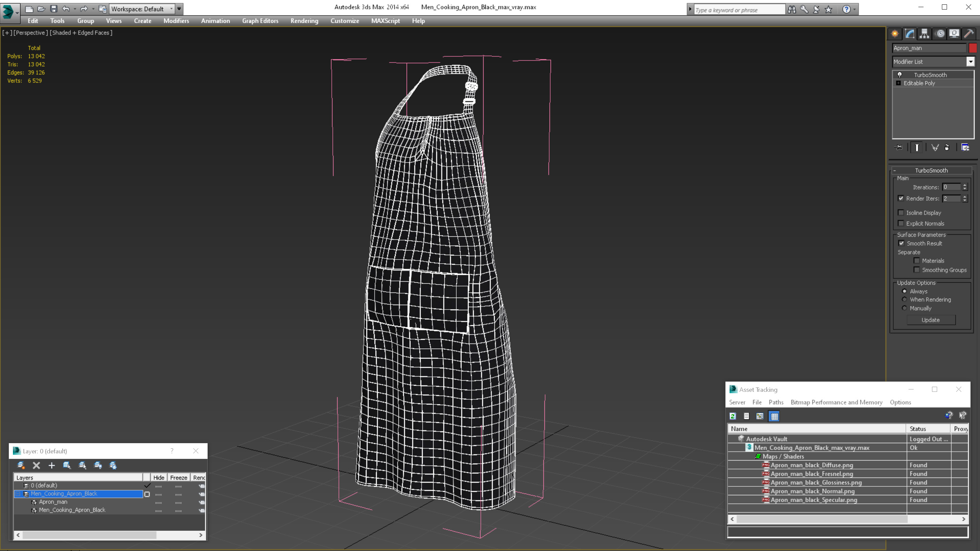Screen dimensions: 980x551
Task: Click the Save File icon in the title bar
Action: [x=54, y=9]
